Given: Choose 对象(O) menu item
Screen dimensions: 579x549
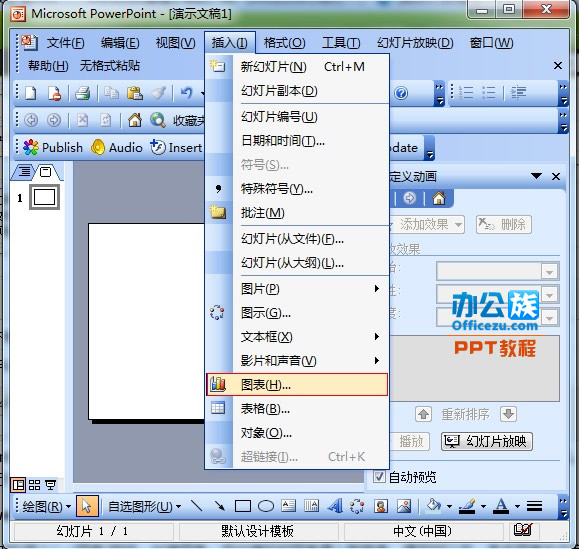Looking at the screenshot, I should [x=297, y=433].
